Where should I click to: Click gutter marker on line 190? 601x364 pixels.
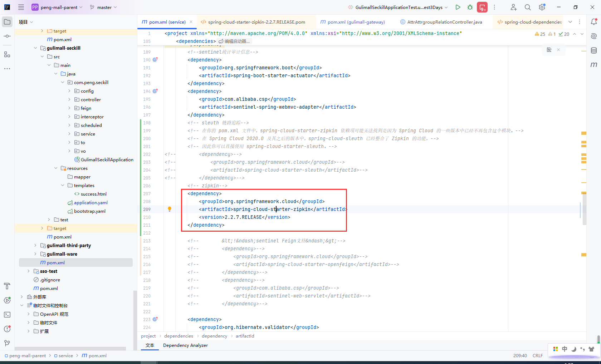155,60
